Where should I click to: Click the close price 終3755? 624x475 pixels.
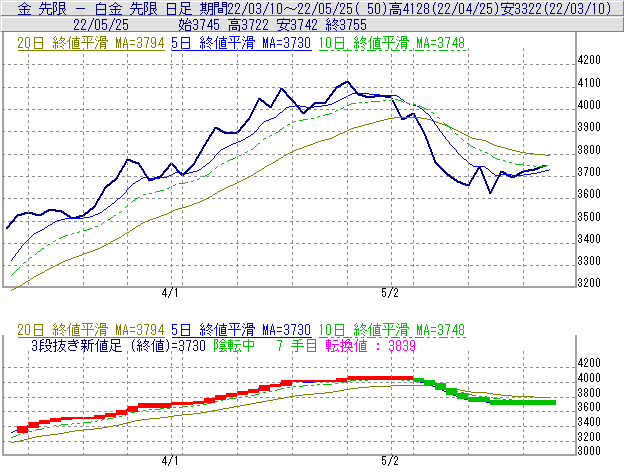346,25
